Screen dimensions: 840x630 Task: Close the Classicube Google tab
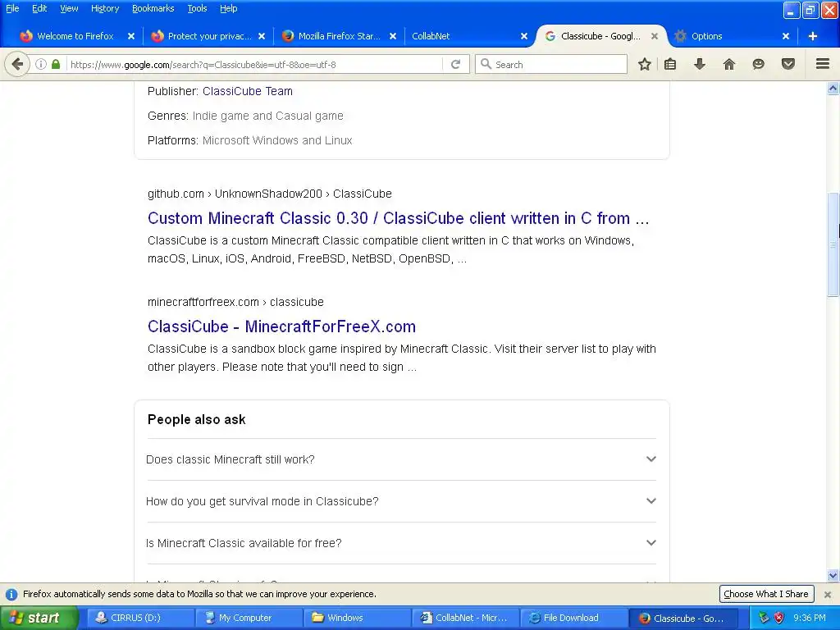[655, 36]
